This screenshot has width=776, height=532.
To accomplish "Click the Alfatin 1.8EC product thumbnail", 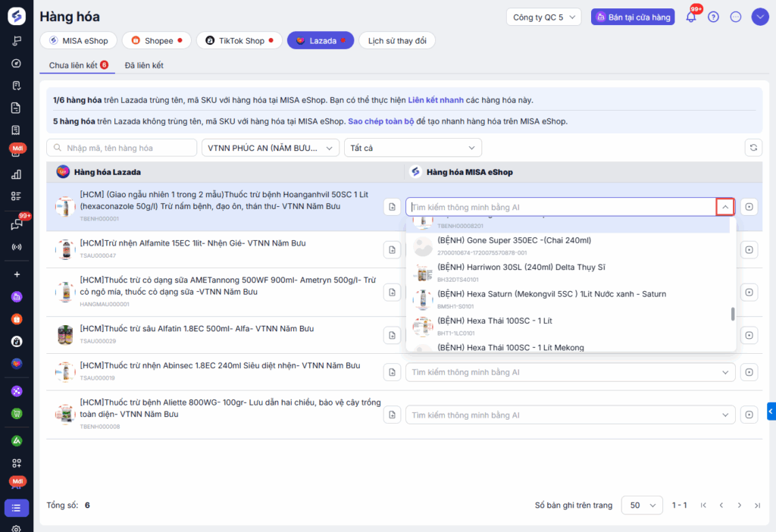I will (65, 335).
